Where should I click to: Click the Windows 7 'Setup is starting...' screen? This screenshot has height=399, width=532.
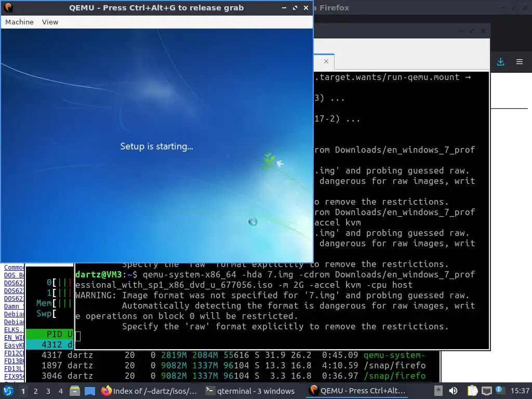pos(157,146)
